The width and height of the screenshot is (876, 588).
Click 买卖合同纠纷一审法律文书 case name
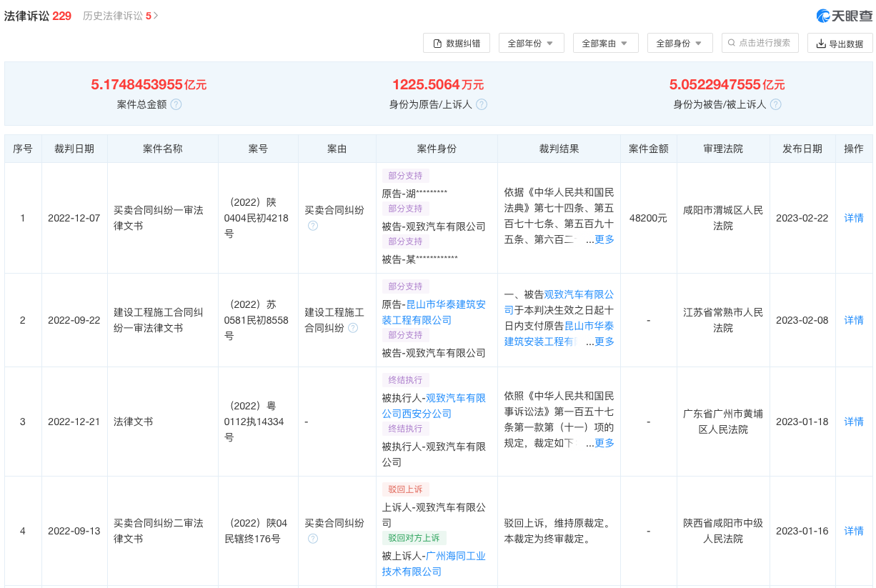coord(159,218)
